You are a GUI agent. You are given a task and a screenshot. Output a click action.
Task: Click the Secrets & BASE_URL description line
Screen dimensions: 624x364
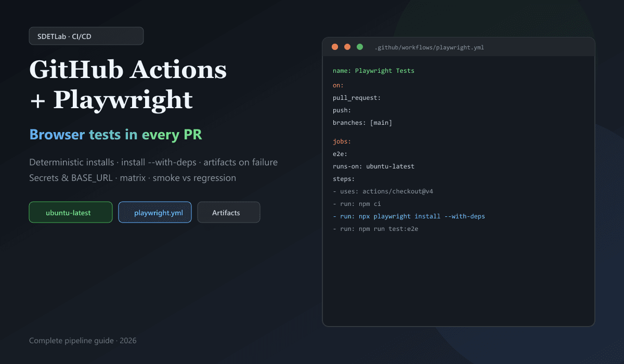[x=133, y=178]
